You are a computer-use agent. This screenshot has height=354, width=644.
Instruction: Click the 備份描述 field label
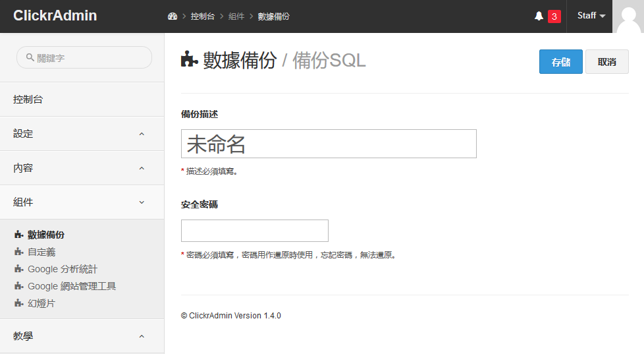(x=200, y=114)
